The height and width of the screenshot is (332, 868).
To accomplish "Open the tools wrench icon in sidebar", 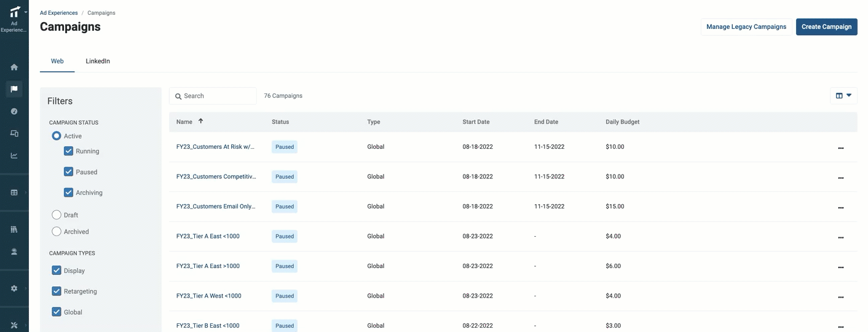I will pos(14,325).
